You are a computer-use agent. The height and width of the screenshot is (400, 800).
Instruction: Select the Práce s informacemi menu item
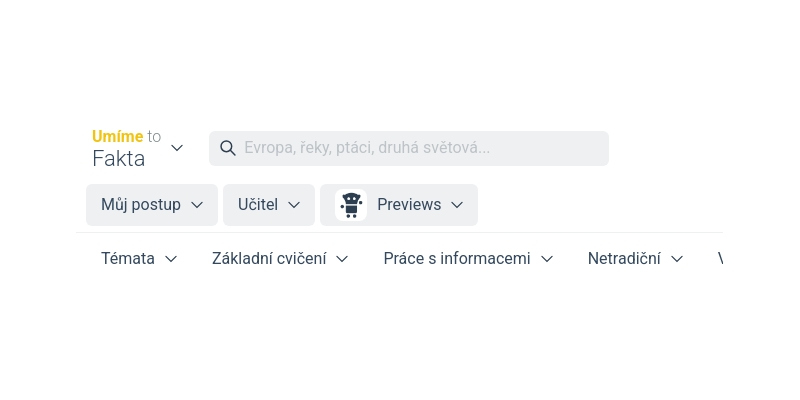pos(457,259)
